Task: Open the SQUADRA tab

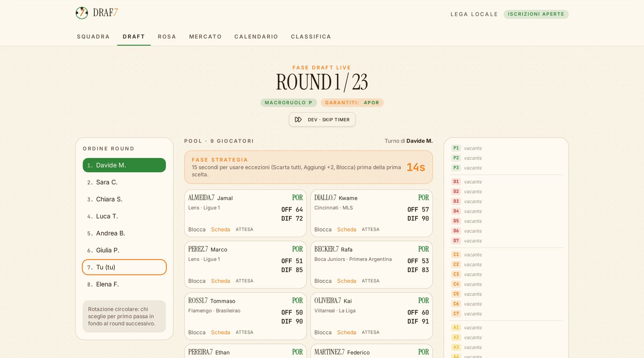Action: pyautogui.click(x=93, y=37)
